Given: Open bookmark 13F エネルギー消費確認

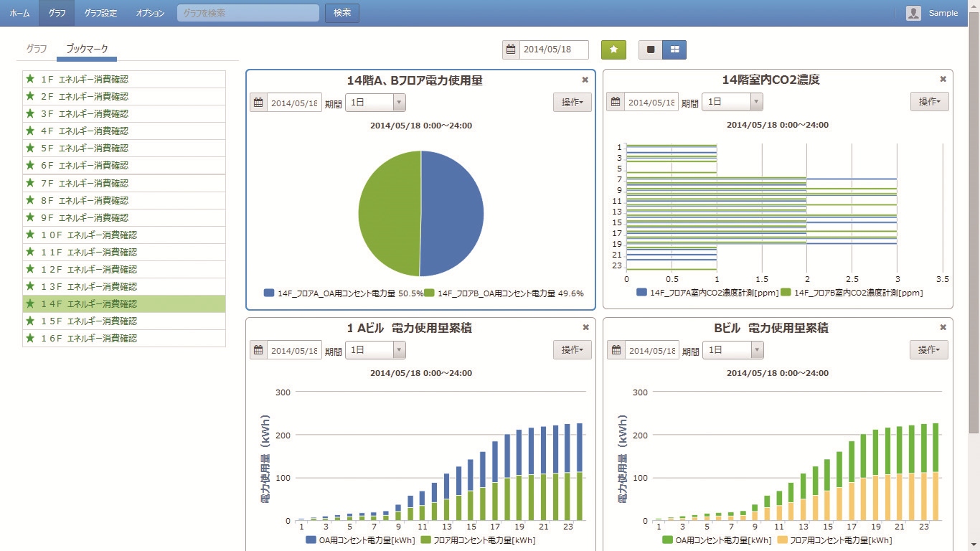Looking at the screenshot, I should pos(124,286).
